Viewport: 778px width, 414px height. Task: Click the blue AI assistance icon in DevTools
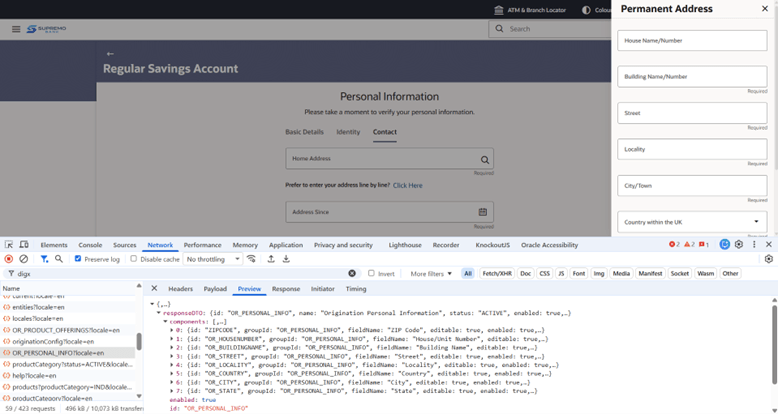724,245
